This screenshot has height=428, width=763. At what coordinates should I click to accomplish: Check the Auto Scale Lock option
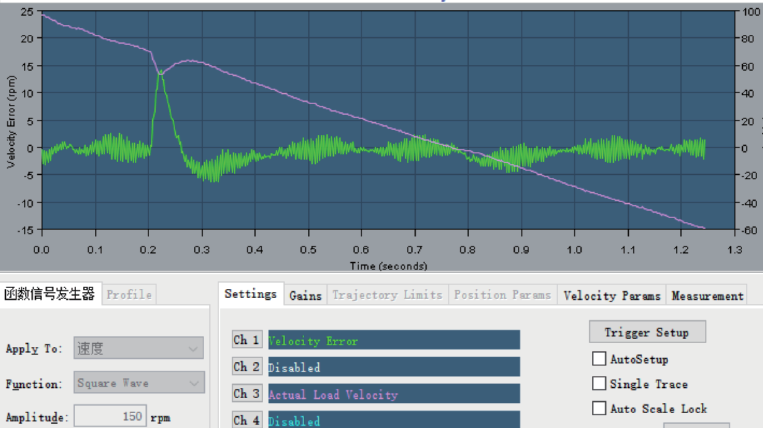point(599,408)
